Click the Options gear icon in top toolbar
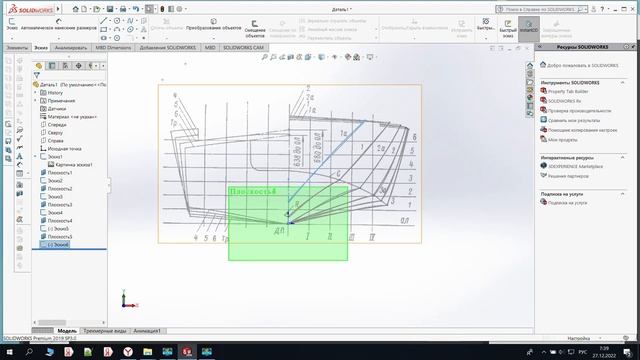 179,9
